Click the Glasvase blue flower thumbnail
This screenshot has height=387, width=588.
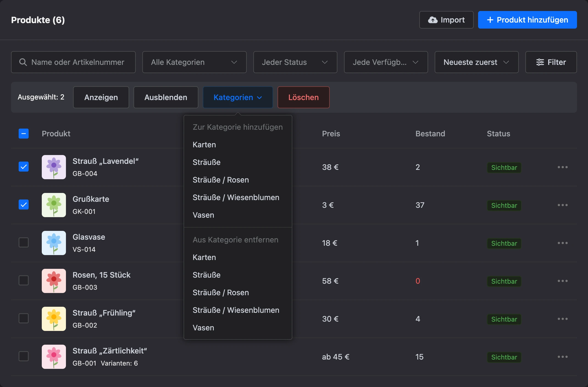coord(54,243)
